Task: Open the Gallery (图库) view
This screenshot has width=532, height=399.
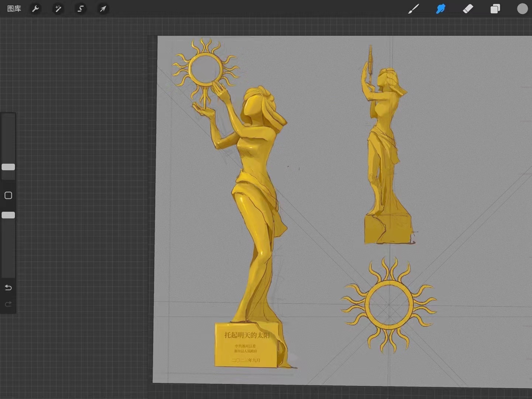Action: pos(14,8)
